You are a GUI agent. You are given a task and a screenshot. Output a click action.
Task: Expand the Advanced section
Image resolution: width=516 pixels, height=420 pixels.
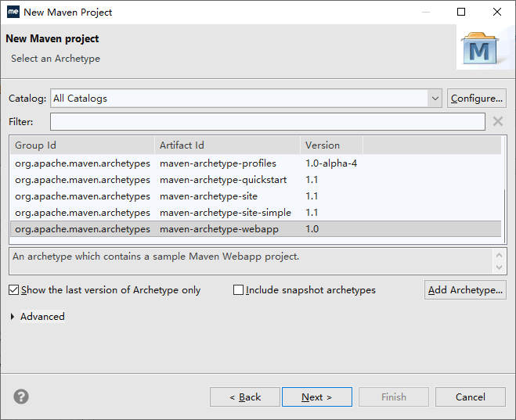point(14,317)
